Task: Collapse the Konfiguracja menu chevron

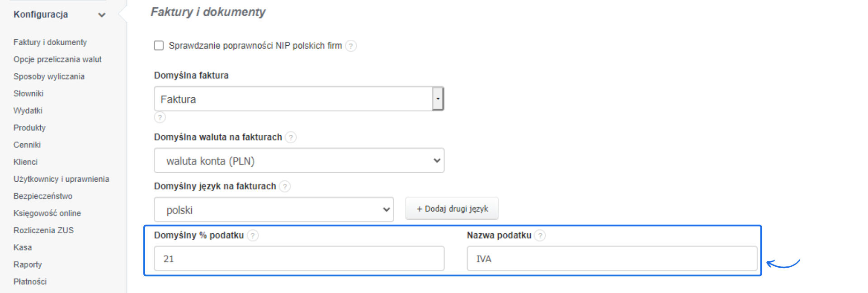Action: click(102, 15)
